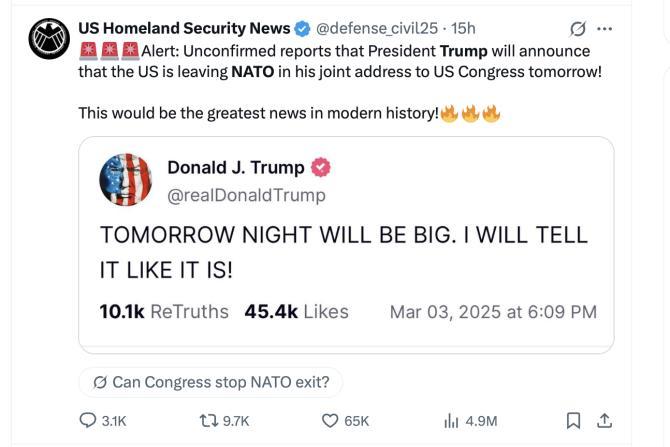Click the blue verified badge beside the account name
This screenshot has height=447, width=670.
(300, 28)
